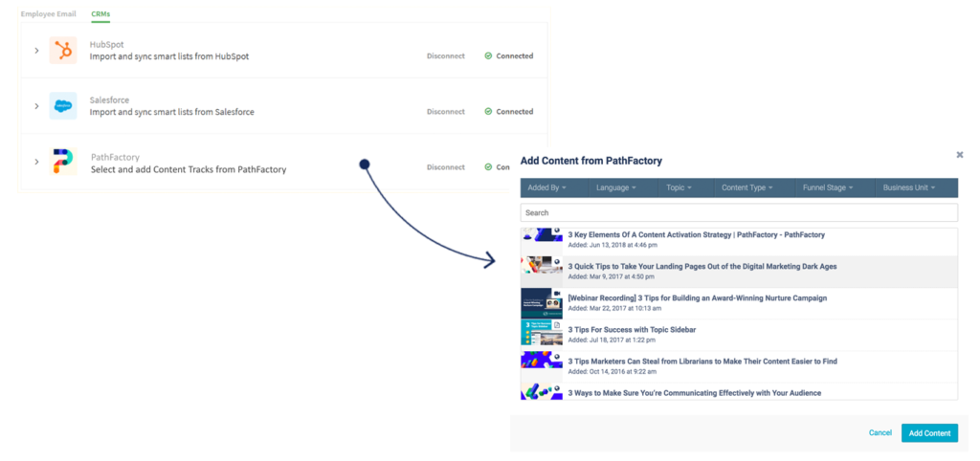This screenshot has width=980, height=461.
Task: Click HubSpot's green connected checkmark icon
Action: click(x=488, y=55)
